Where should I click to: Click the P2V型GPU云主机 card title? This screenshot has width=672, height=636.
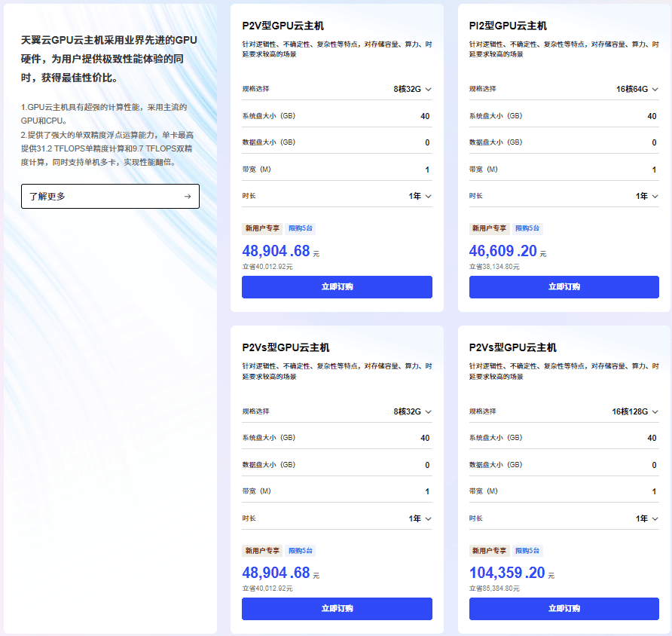(283, 26)
